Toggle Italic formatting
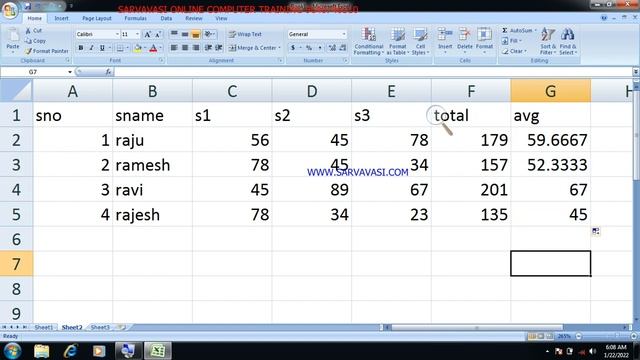This screenshot has width=640, height=360. point(91,48)
